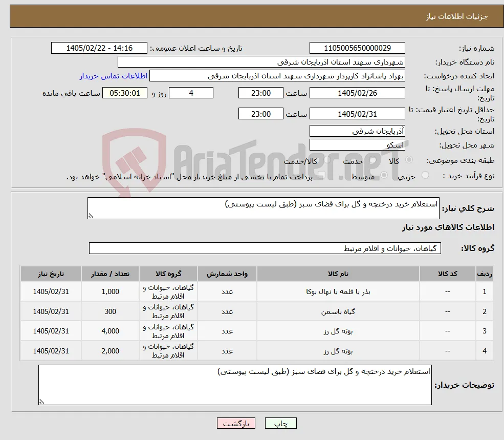
Task: Click the need number field 1105005650000029
Action: 357,48
